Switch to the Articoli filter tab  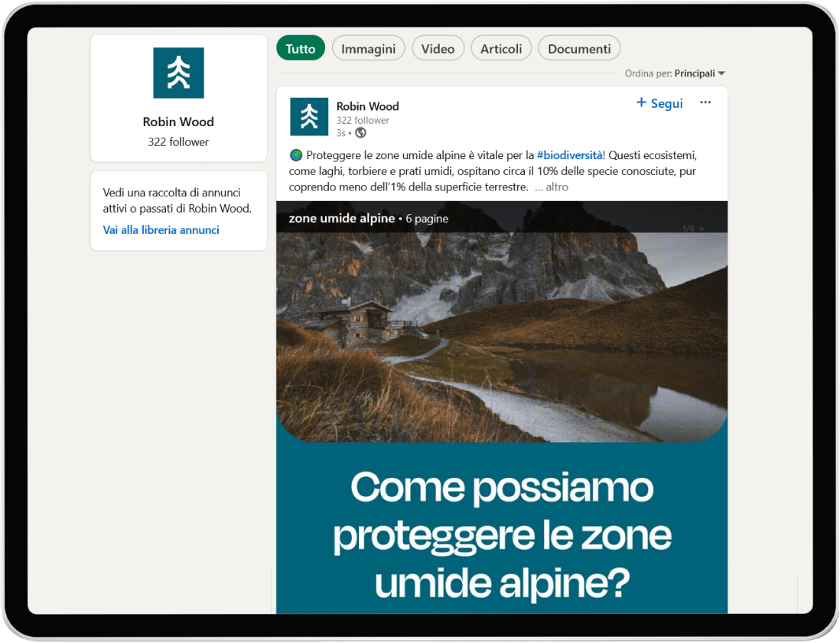tap(501, 48)
